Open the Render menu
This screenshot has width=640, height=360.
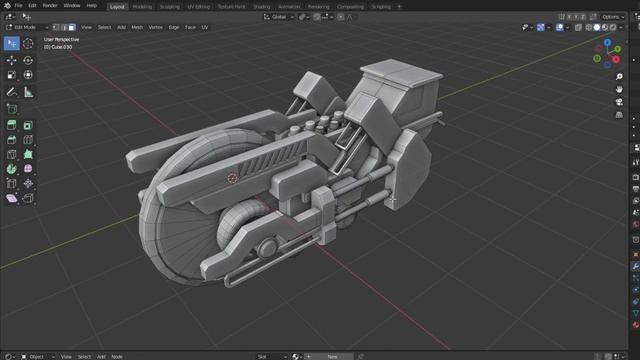[x=50, y=6]
